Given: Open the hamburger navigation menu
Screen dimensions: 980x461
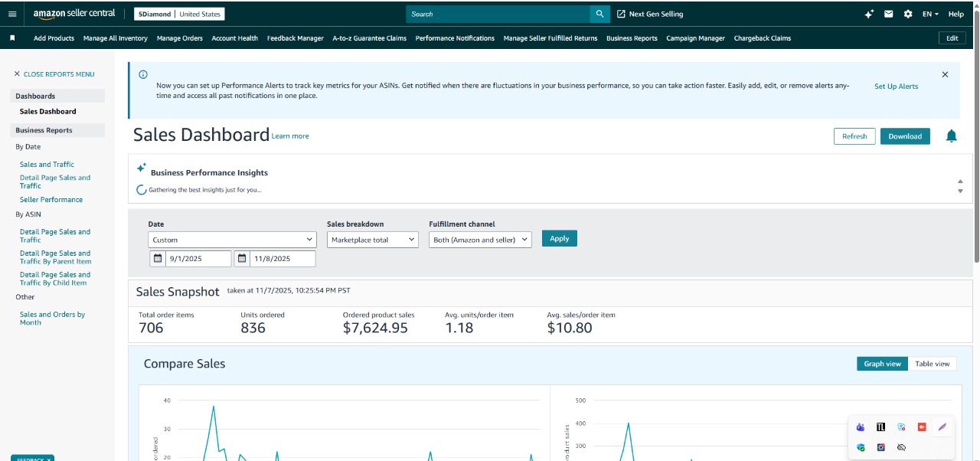Looking at the screenshot, I should [x=11, y=14].
